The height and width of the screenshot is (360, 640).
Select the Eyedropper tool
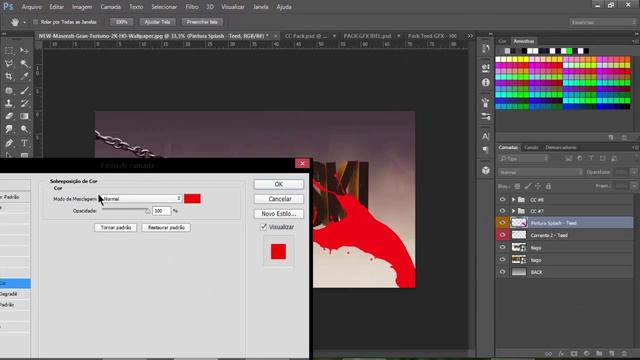point(24,76)
